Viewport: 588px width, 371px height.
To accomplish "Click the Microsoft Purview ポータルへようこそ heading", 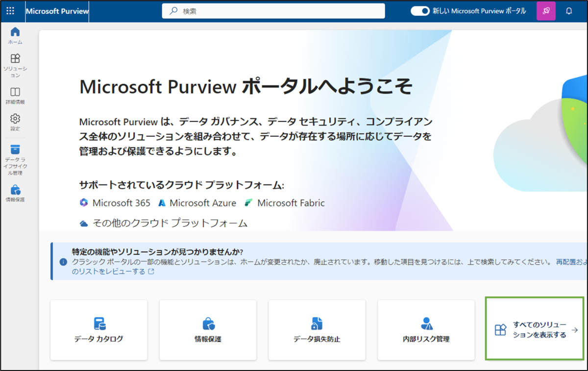I will [246, 87].
